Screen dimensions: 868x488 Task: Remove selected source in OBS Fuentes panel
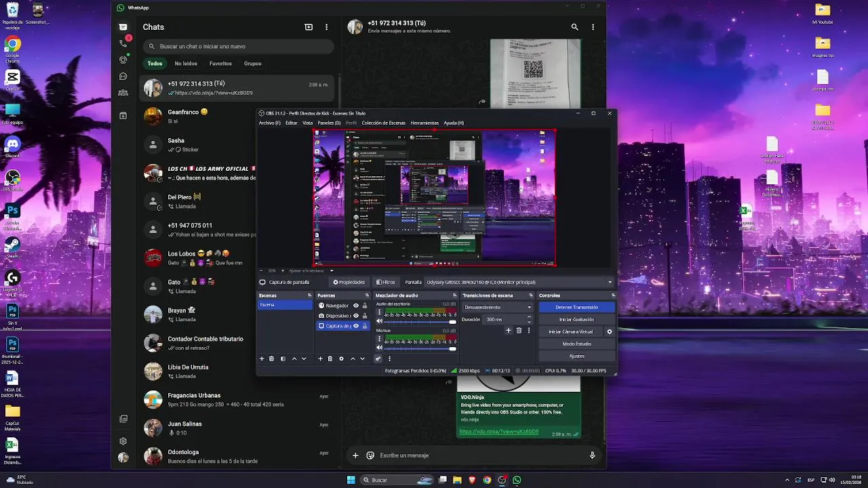[330, 359]
